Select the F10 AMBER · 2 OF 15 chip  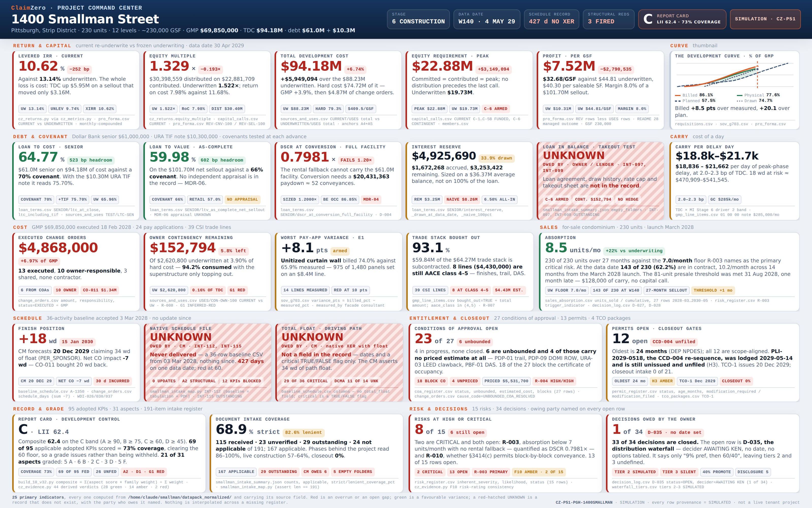(538, 472)
